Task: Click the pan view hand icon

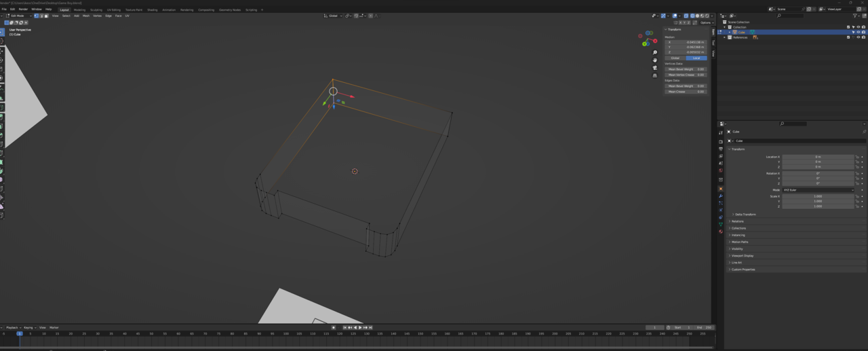Action: tap(655, 60)
